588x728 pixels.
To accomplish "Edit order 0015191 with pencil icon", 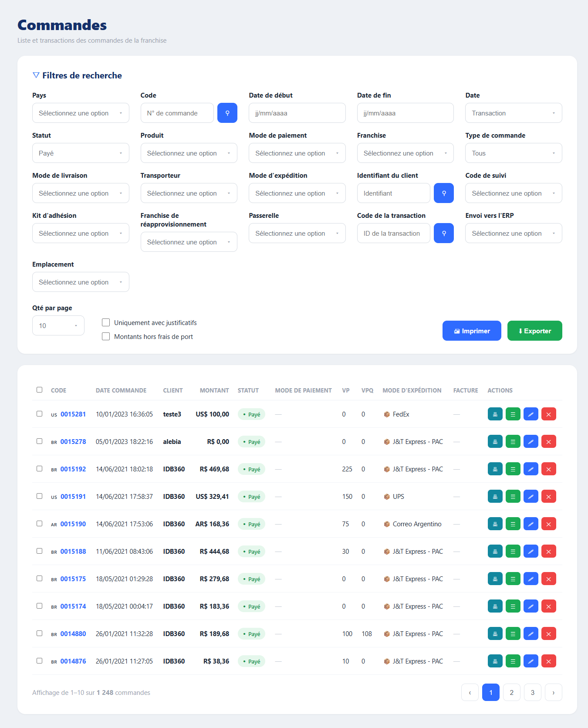I will click(x=531, y=497).
